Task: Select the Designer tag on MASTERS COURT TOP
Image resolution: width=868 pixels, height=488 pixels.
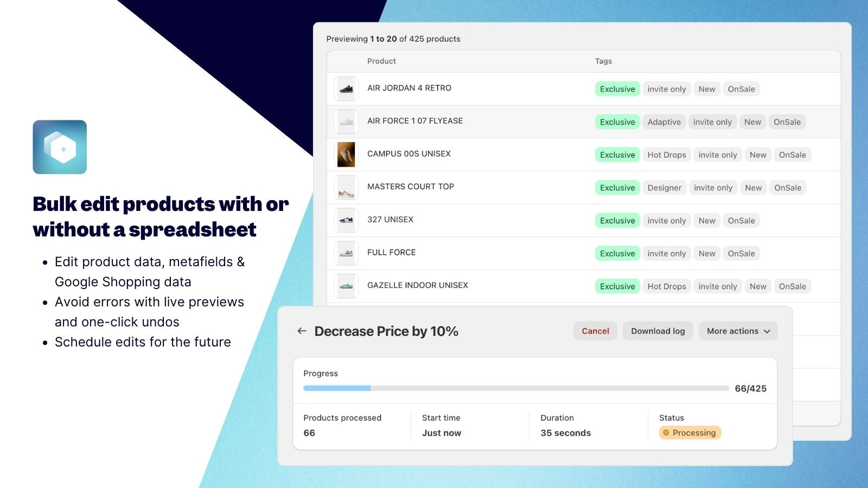Action: tap(665, 187)
